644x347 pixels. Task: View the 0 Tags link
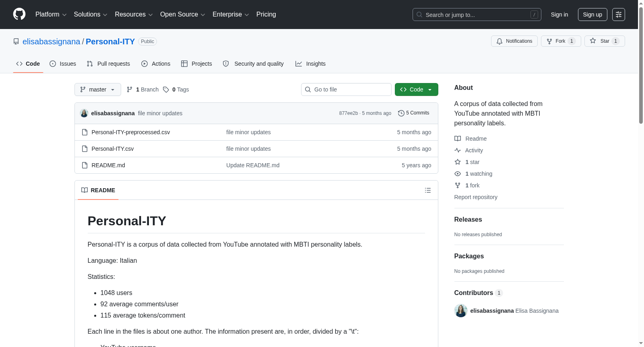[176, 89]
